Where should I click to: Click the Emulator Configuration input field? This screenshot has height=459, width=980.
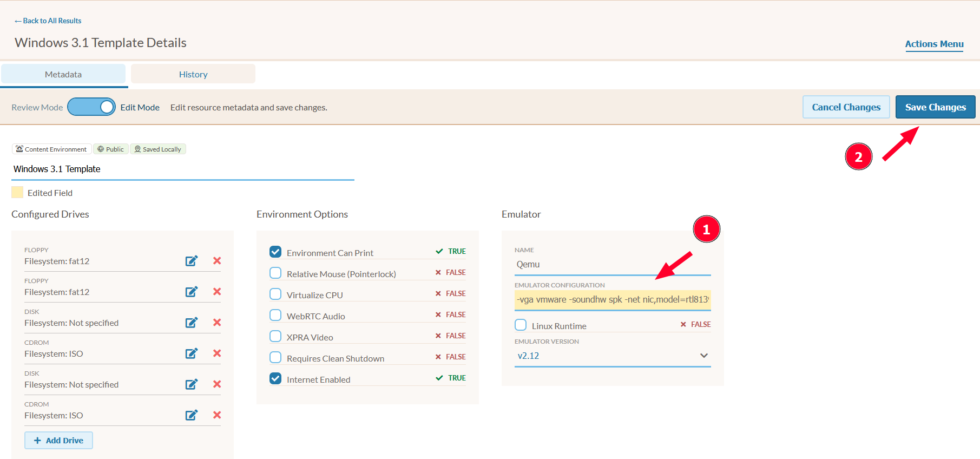613,300
